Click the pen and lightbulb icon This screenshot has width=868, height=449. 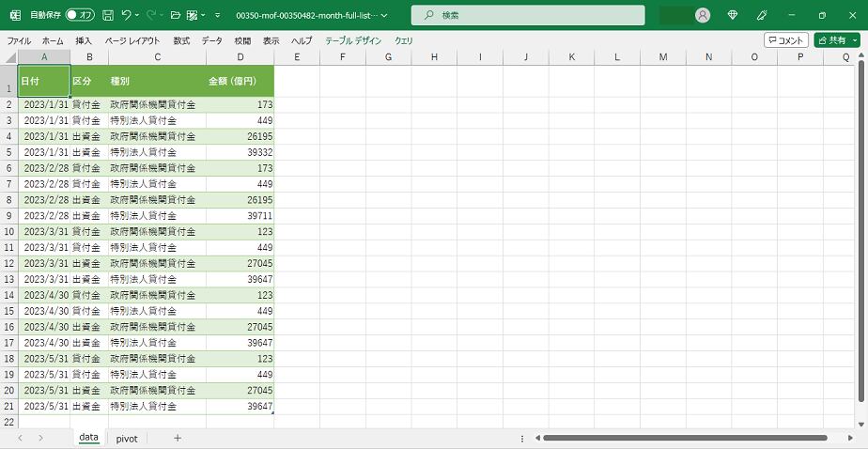(x=762, y=16)
